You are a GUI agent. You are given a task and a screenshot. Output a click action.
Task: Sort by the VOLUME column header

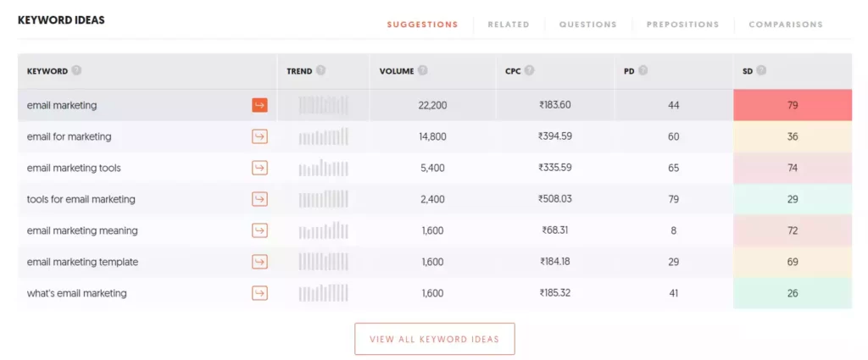(397, 71)
